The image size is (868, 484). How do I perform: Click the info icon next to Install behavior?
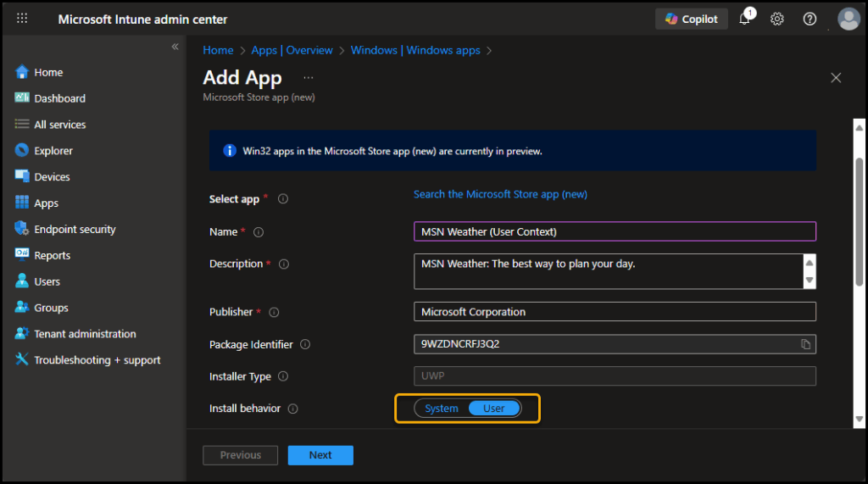[x=292, y=409]
